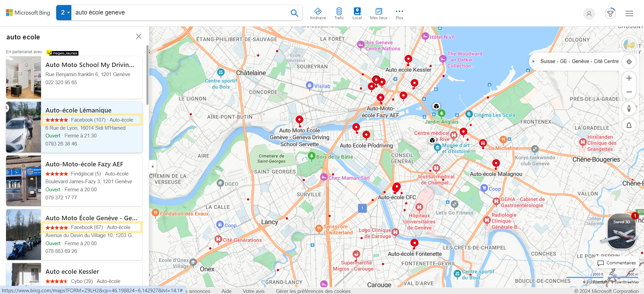This screenshot has width=644, height=294.
Task: Click the Votre avis footer link
Action: tap(253, 291)
